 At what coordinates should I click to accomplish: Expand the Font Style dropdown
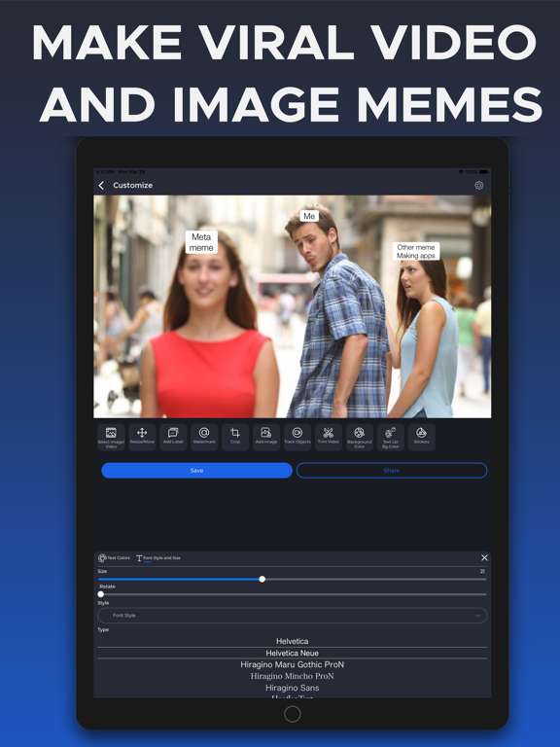(292, 616)
